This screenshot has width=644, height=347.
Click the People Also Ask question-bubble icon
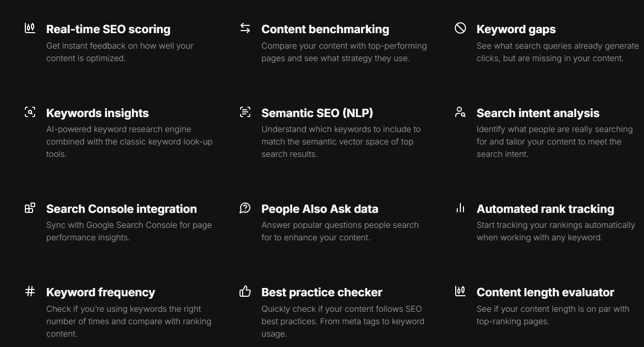(245, 208)
